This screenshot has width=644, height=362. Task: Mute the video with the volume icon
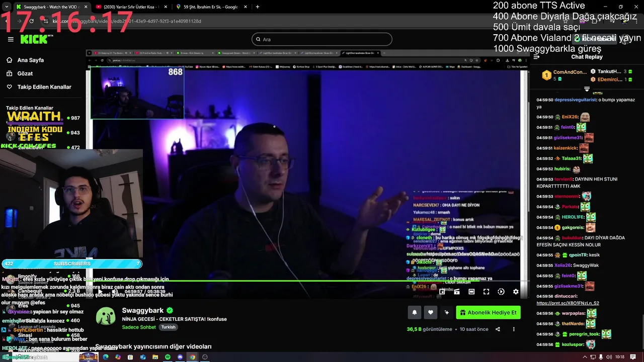coord(115,292)
